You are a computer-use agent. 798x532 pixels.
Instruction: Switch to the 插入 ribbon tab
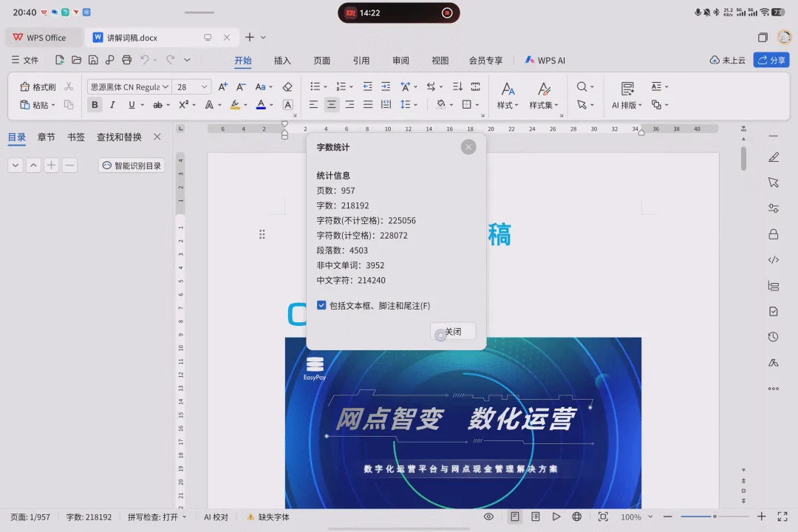[x=282, y=61]
